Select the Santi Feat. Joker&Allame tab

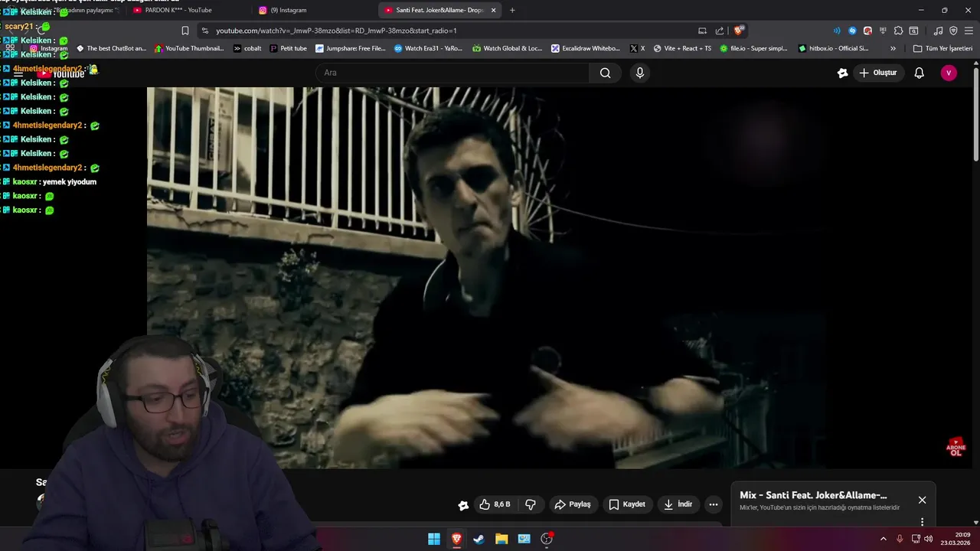(x=438, y=10)
